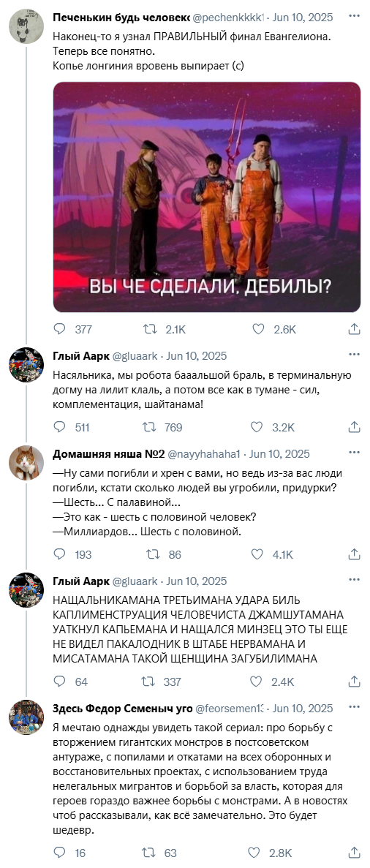Like the tweet with 2.6K likes
Image resolution: width=370 pixels, height=868 pixels.
(258, 329)
